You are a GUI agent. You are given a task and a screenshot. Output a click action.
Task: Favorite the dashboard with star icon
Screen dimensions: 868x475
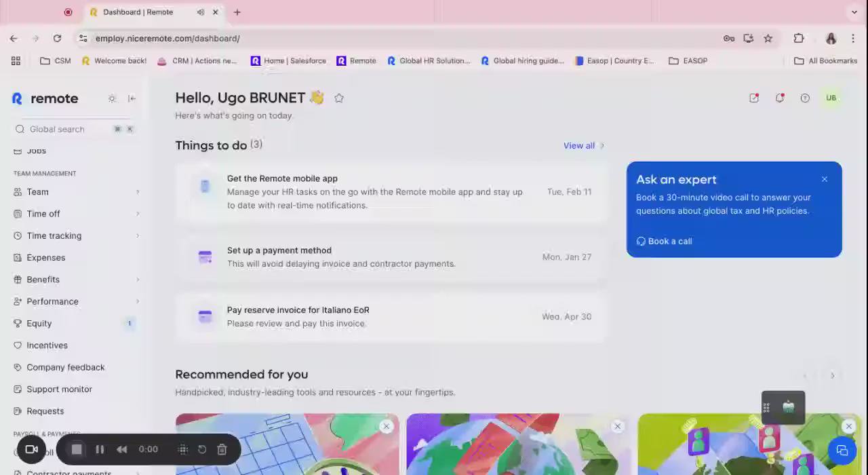point(339,98)
